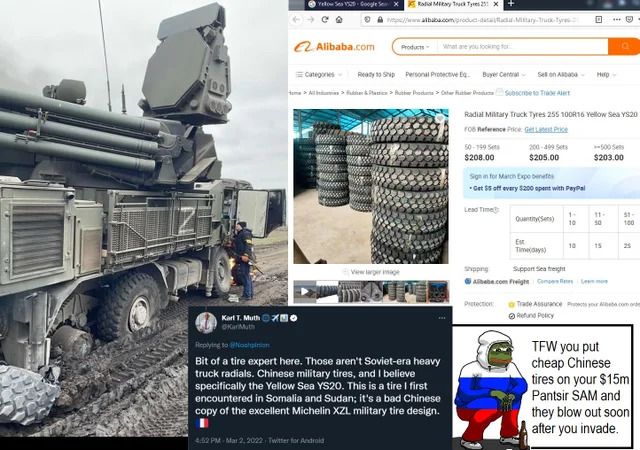The image size is (640, 450).
Task: Open tweet options three-dot menu
Action: point(442,318)
